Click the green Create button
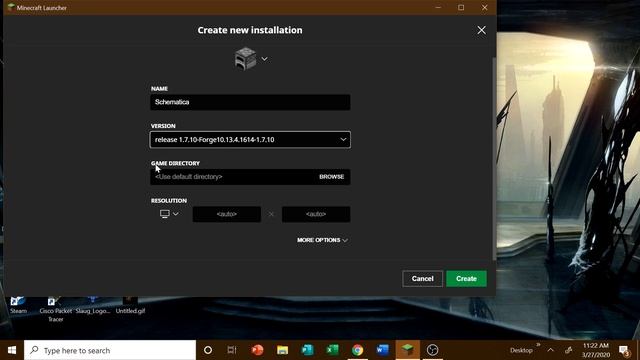The image size is (640, 360). click(x=466, y=279)
